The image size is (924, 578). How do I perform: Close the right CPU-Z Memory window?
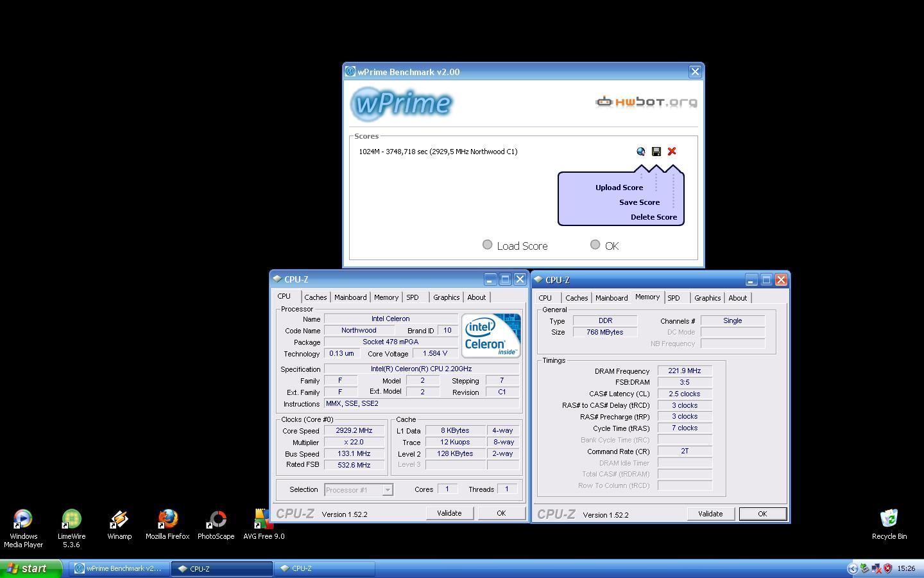[x=781, y=280]
